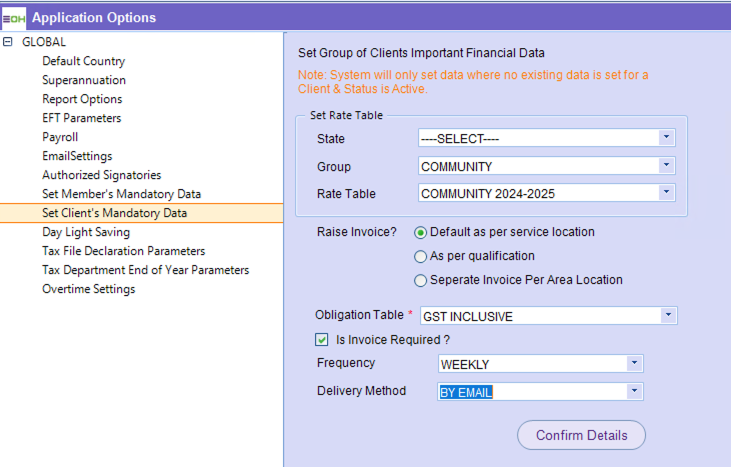
Task: Select Default as per service location radio
Action: tap(421, 232)
